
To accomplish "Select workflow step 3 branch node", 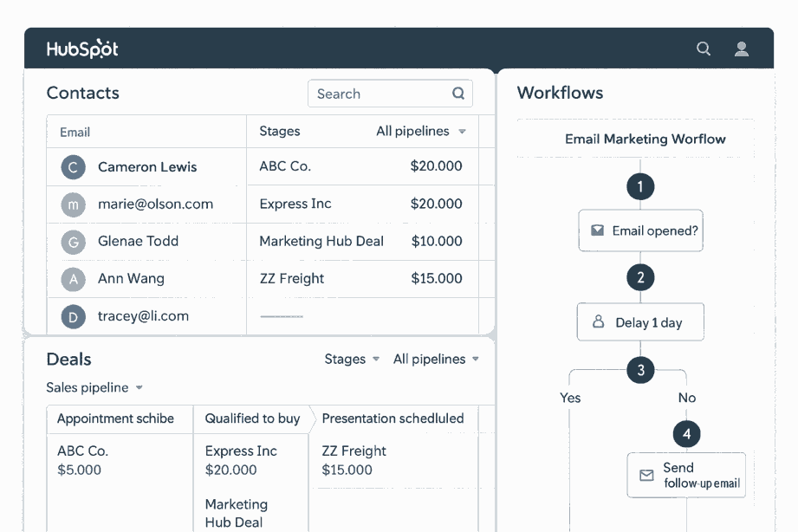I will tap(640, 370).
